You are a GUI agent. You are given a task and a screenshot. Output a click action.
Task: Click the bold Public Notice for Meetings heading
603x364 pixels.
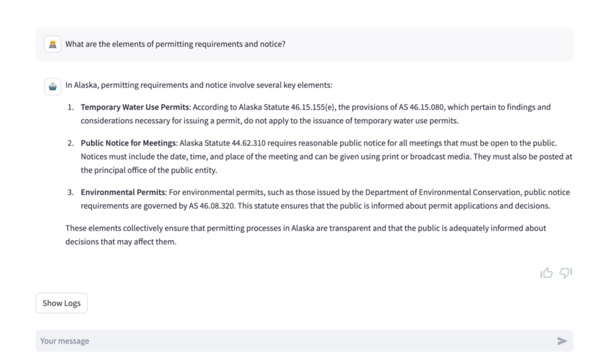[129, 143]
